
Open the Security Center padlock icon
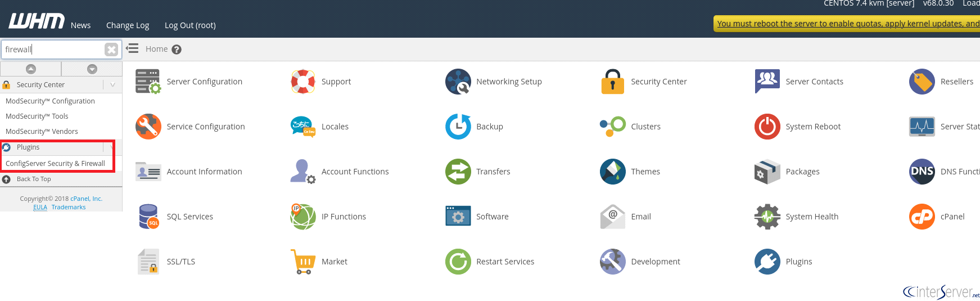point(613,82)
